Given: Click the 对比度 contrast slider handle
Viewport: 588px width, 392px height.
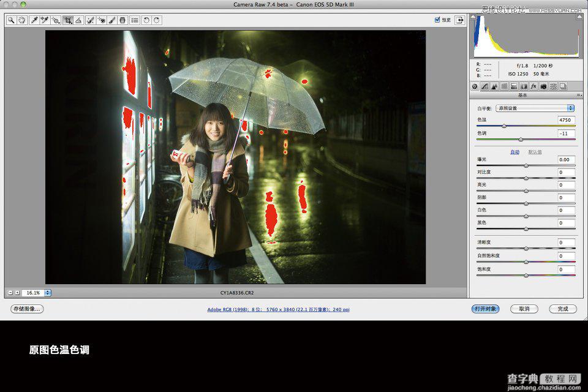Looking at the screenshot, I should 526,178.
